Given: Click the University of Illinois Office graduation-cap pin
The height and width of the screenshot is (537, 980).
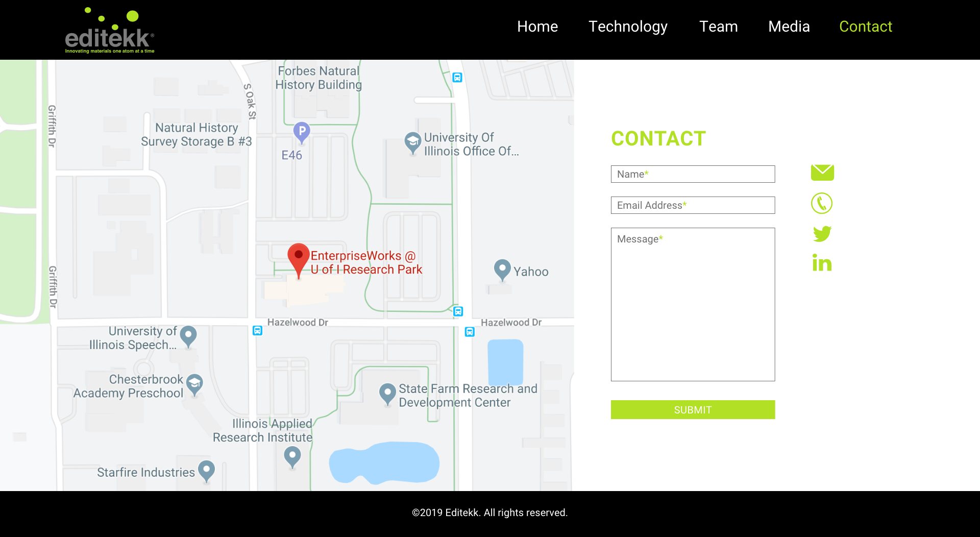Looking at the screenshot, I should coord(412,143).
